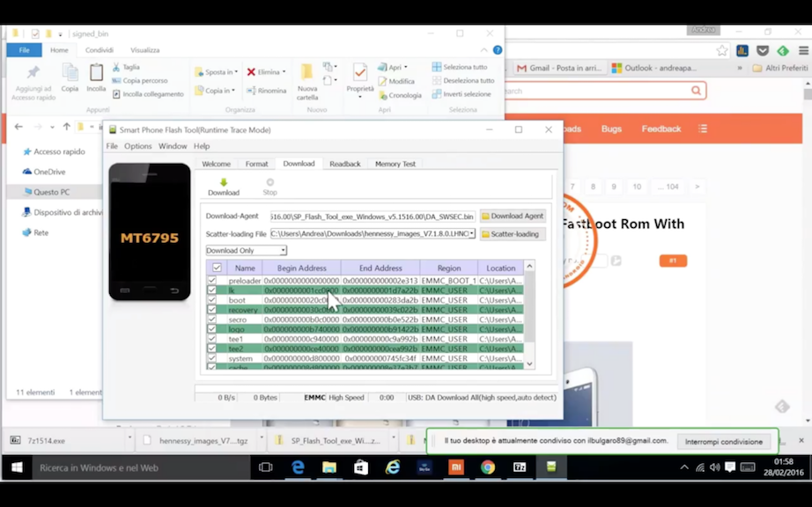Uncheck the logo partition checkbox

[211, 329]
